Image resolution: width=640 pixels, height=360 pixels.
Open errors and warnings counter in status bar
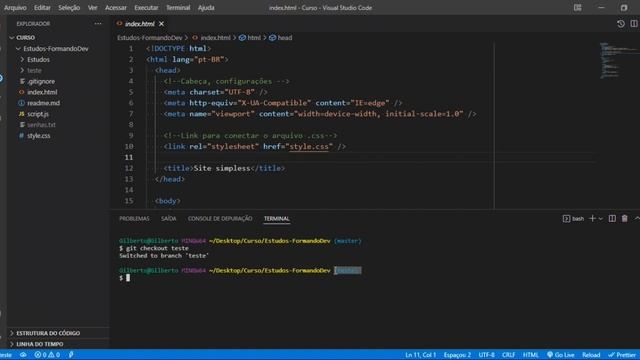[x=47, y=355]
